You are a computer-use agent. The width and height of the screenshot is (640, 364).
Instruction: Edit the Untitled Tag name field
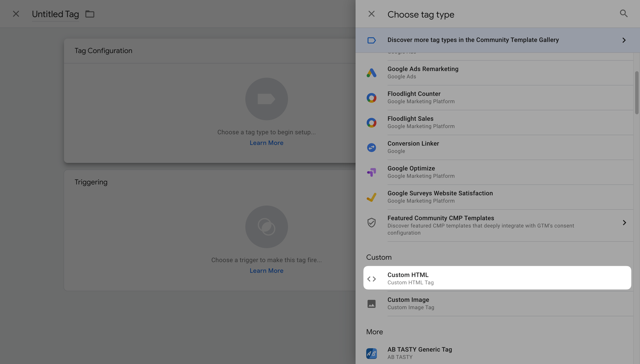55,14
